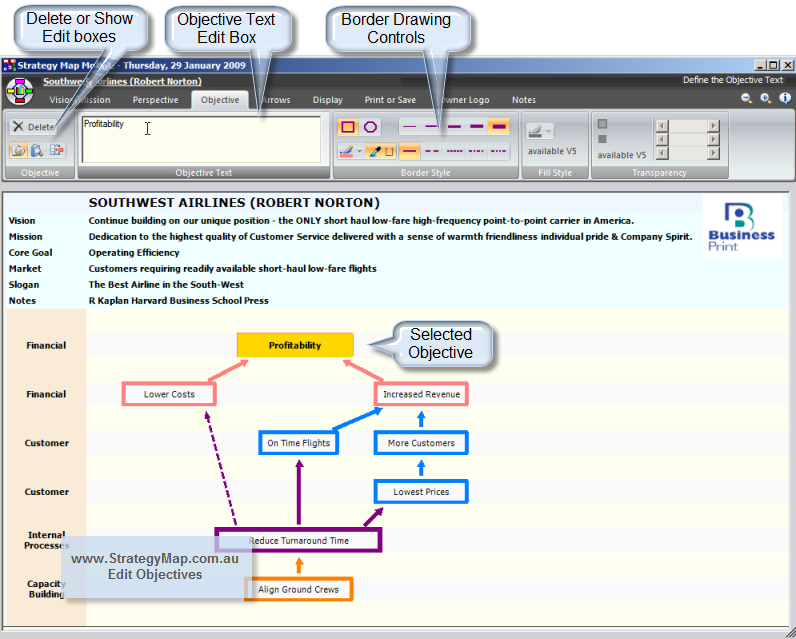Click the middle transparency slider track
Screen dimensions: 796x639
tap(688, 139)
